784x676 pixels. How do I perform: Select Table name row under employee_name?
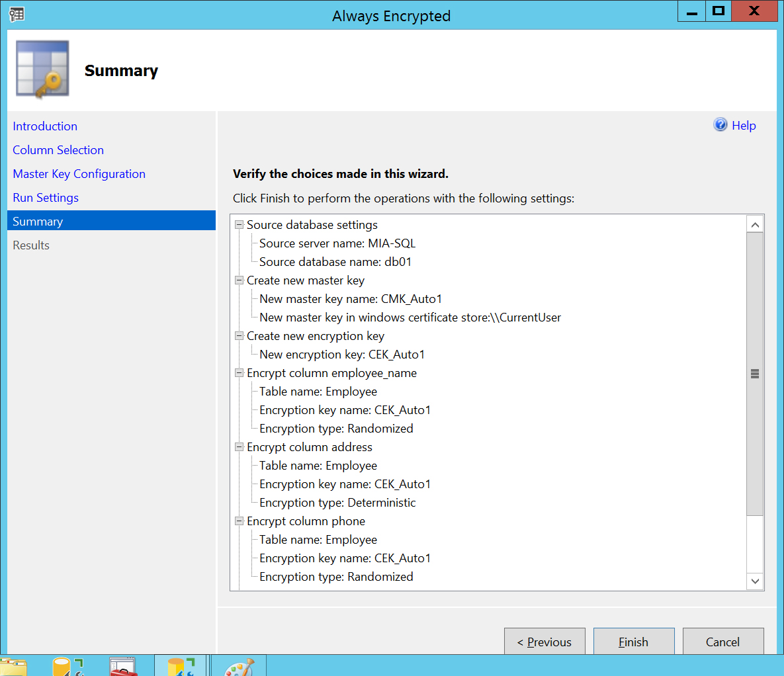(318, 392)
